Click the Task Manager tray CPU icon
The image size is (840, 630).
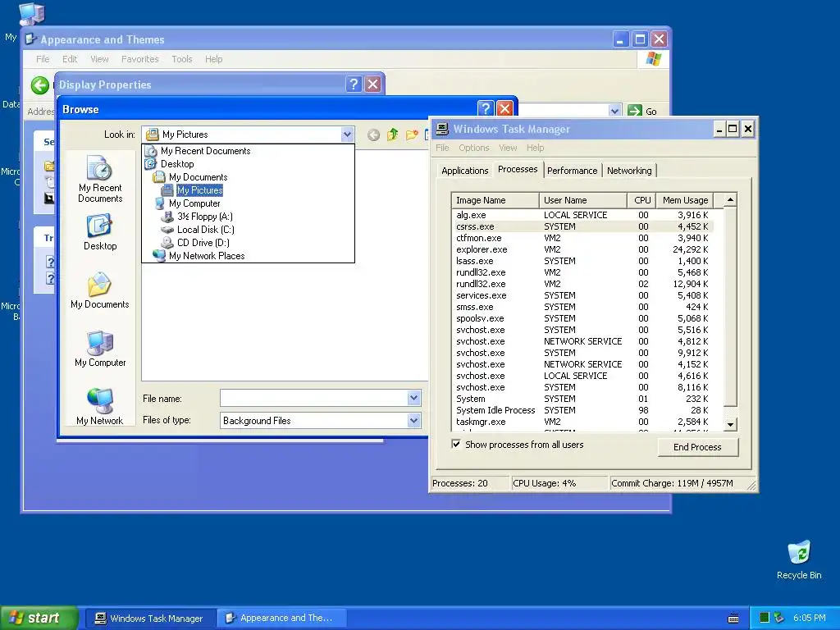(x=765, y=618)
